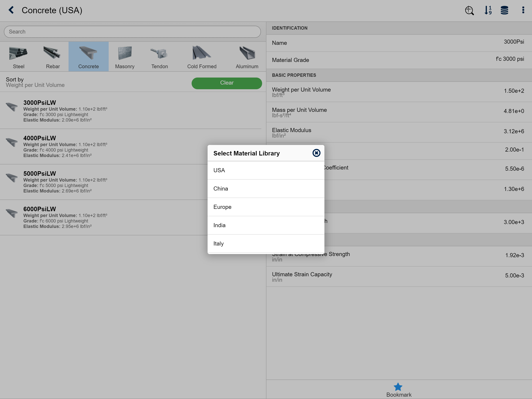Click the Mass per Unit Volume property row

(x=399, y=112)
